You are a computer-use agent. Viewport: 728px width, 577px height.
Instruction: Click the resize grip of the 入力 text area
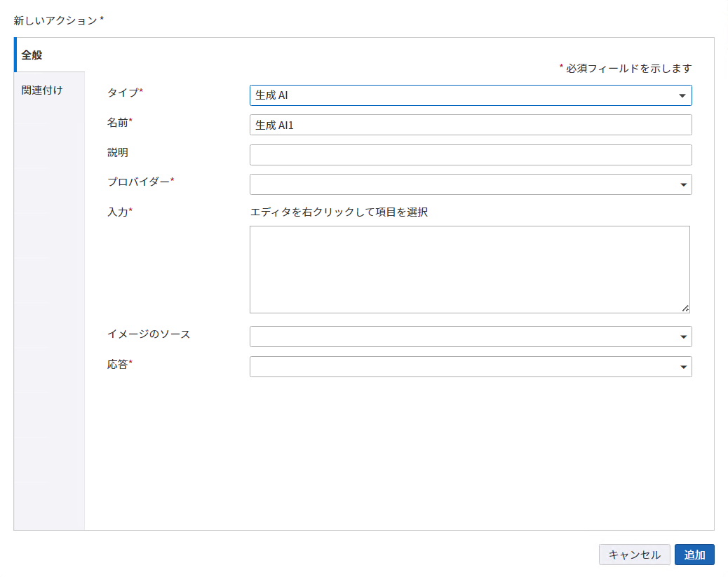pyautogui.click(x=687, y=307)
